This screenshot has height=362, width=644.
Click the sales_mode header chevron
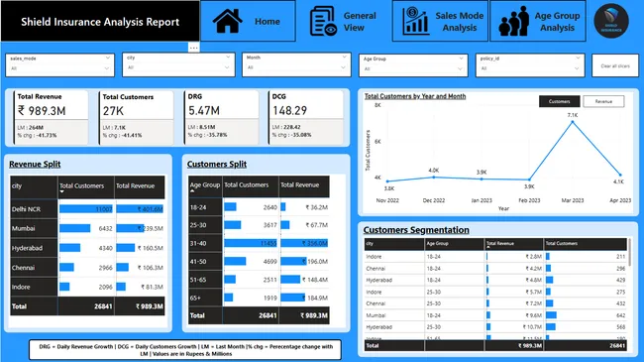108,58
